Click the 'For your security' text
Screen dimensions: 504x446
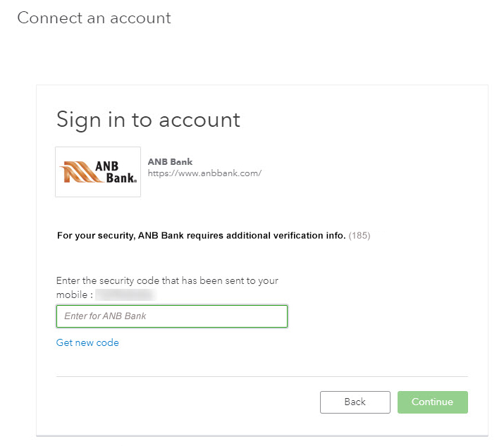[x=94, y=235]
